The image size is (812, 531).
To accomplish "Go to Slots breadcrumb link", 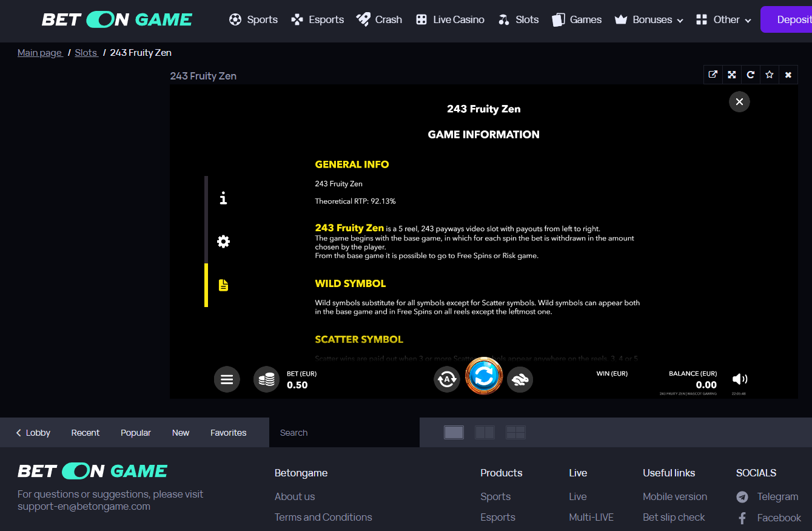I will [86, 53].
